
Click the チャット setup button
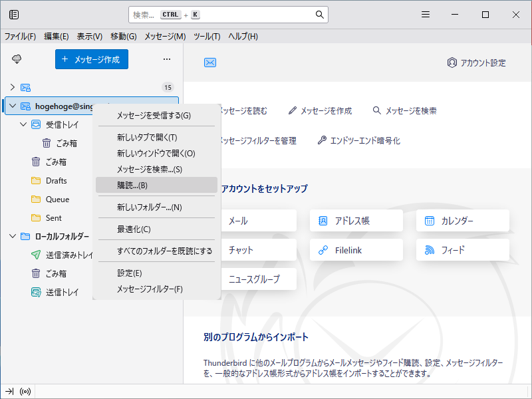pos(259,250)
